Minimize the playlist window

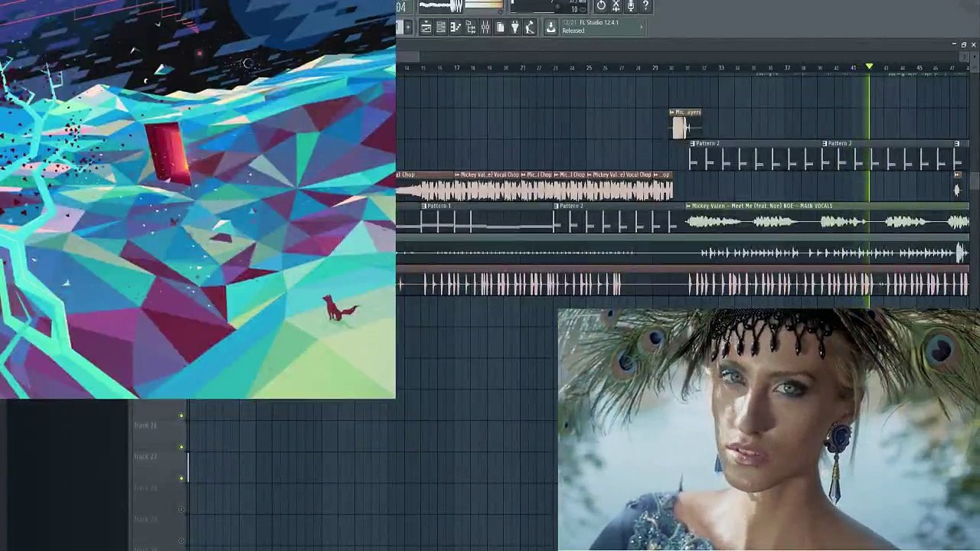point(955,45)
